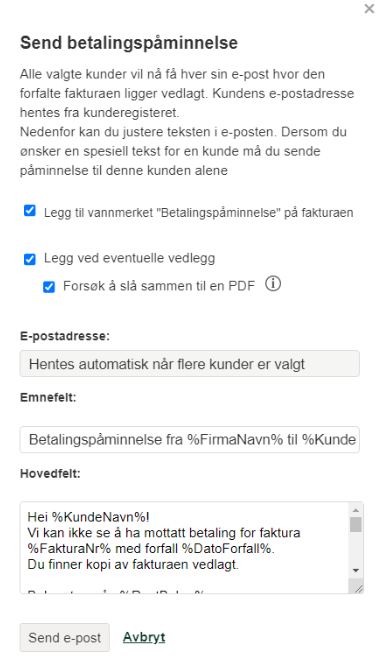This screenshot has width=390, height=658.
Task: Click the resize grip of the Hovedfelt textarea
Action: click(x=358, y=588)
